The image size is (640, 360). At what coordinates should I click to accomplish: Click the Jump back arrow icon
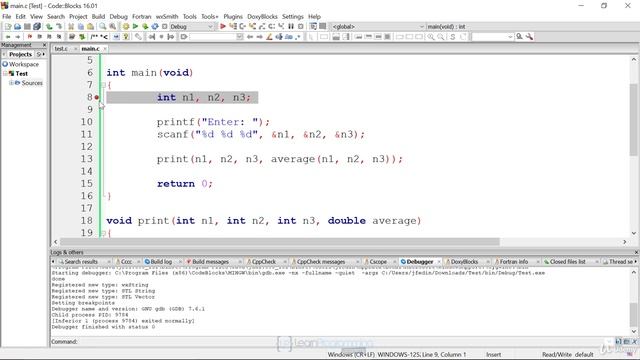pos(8,37)
